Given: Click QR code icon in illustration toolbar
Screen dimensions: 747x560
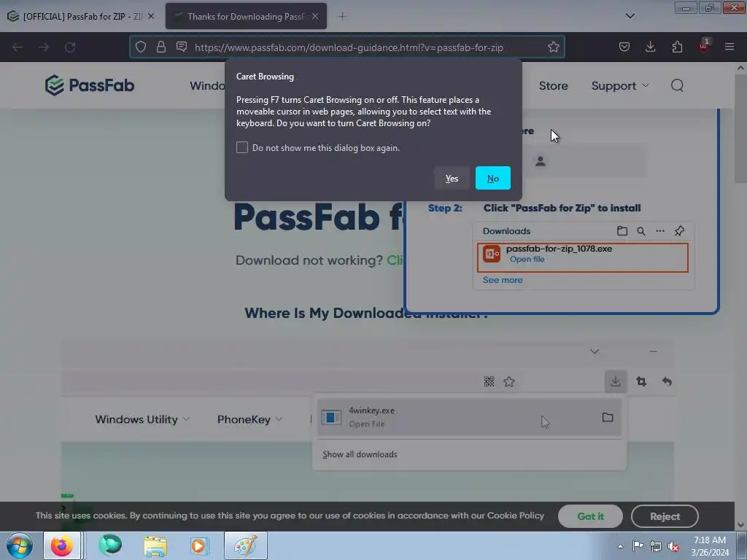Looking at the screenshot, I should (489, 381).
